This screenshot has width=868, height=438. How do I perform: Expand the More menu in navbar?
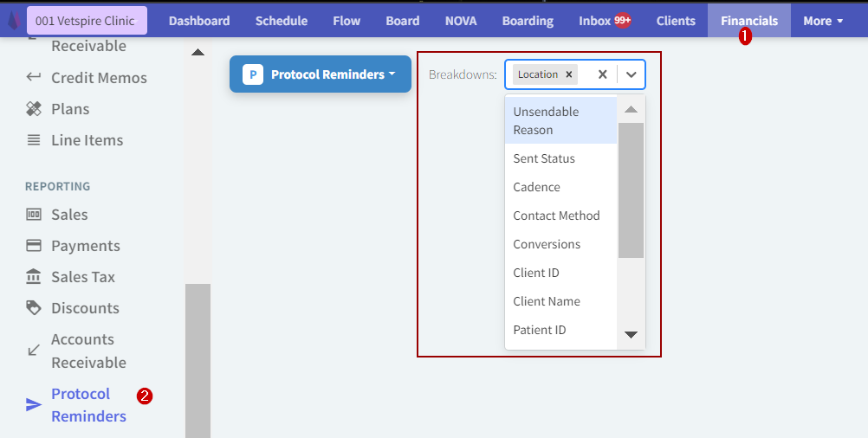(x=823, y=21)
